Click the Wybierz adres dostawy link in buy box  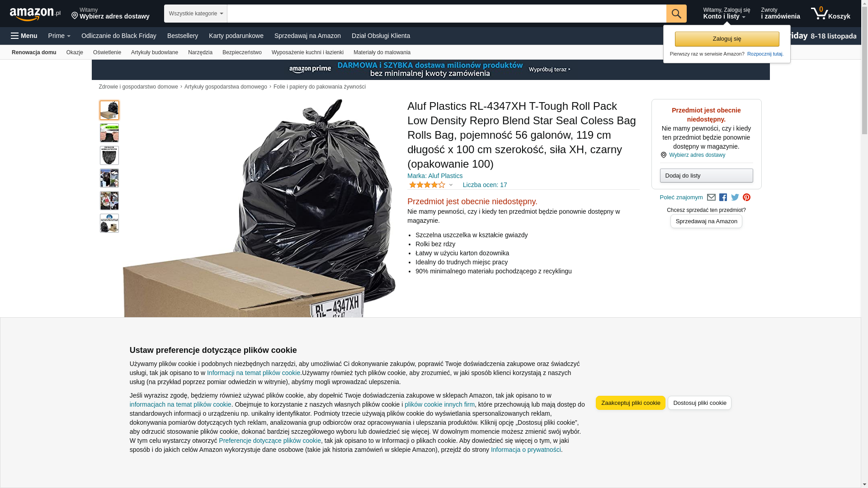(697, 155)
